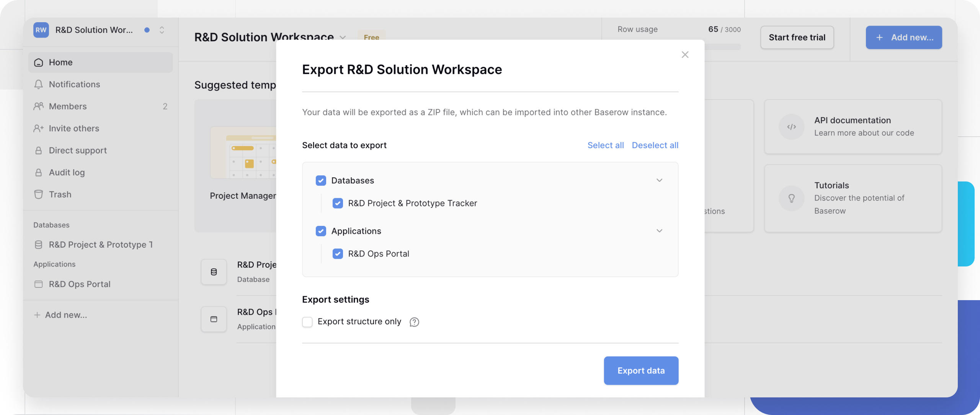
Task: Click the R&D Ops Portal label in export list
Action: [379, 254]
